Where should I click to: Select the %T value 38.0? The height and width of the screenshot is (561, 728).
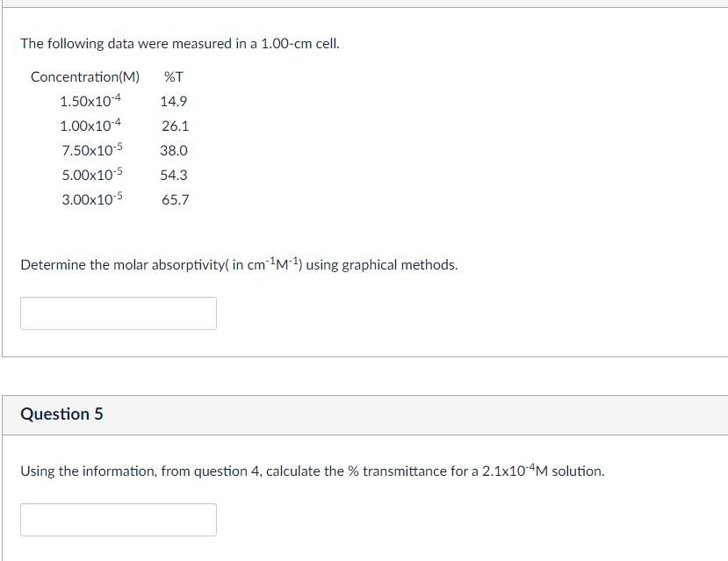click(x=173, y=149)
